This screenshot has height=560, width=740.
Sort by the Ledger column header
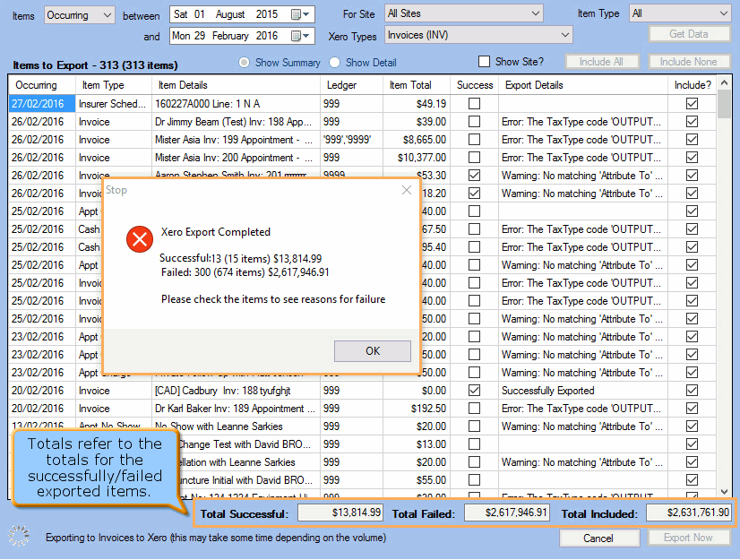351,85
